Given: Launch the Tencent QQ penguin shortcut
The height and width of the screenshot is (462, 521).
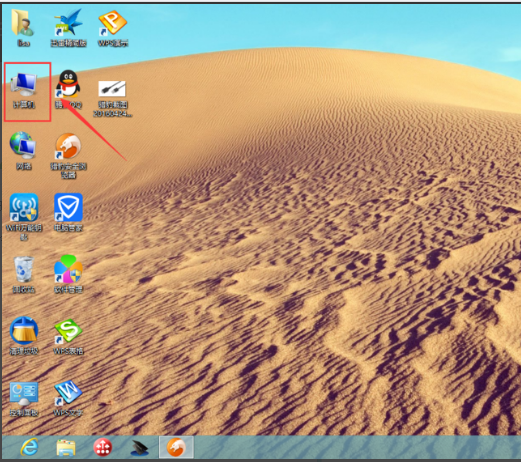Looking at the screenshot, I should pos(68,89).
